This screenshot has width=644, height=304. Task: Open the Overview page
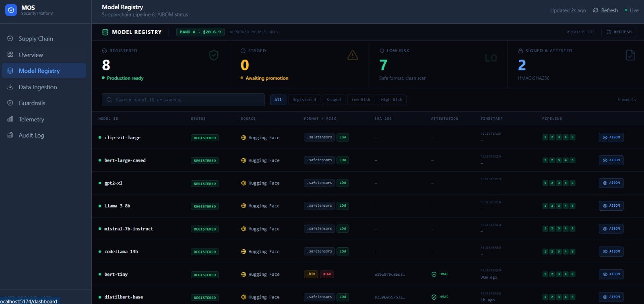point(44,55)
